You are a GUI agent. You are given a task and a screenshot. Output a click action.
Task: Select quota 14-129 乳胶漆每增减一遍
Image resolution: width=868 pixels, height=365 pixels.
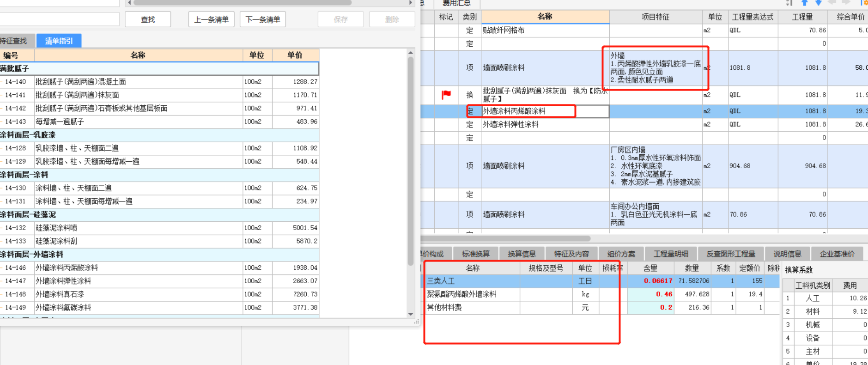[x=159, y=161]
